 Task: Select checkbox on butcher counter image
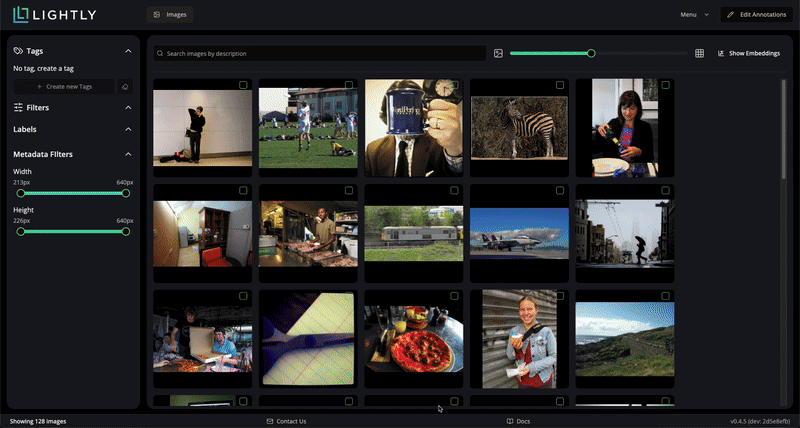click(x=349, y=190)
